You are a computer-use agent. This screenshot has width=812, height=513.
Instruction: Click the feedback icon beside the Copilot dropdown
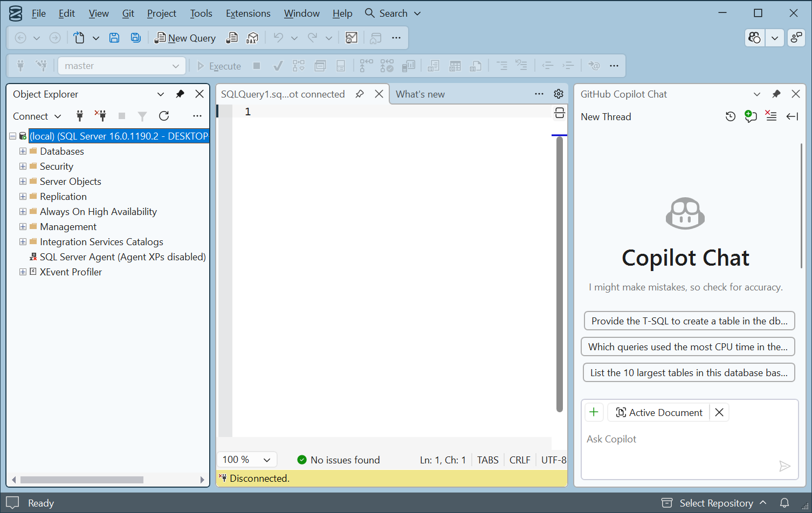(x=796, y=38)
